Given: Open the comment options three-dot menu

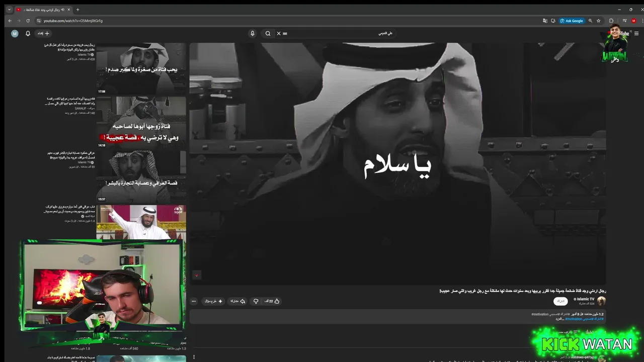Looking at the screenshot, I should [x=194, y=357].
